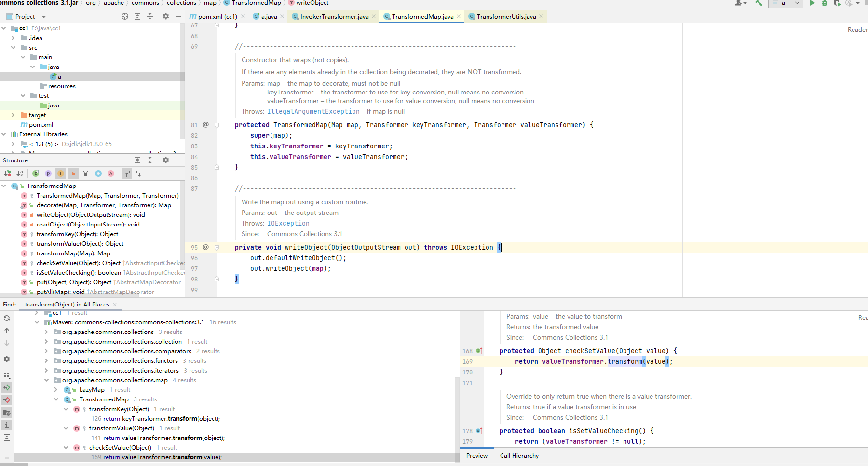Viewport: 868px width, 466px height.
Task: Toggle Show Properties purple p filter
Action: pyautogui.click(x=48, y=173)
